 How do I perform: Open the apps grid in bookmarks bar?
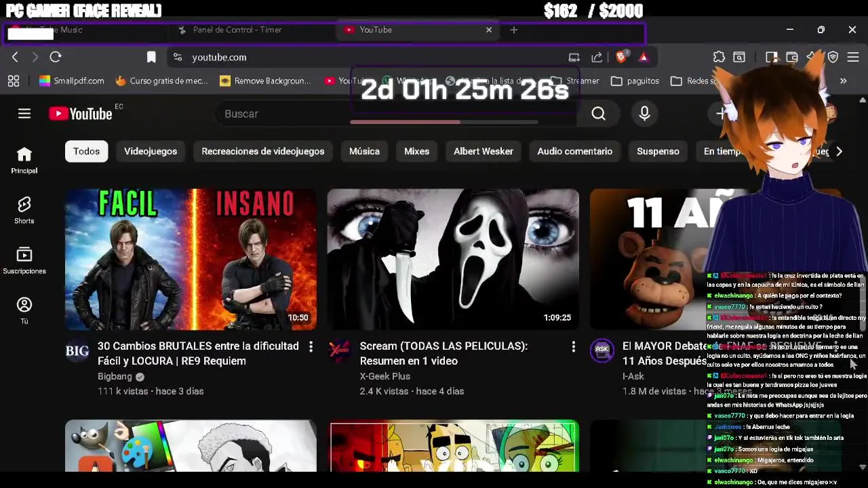[14, 81]
